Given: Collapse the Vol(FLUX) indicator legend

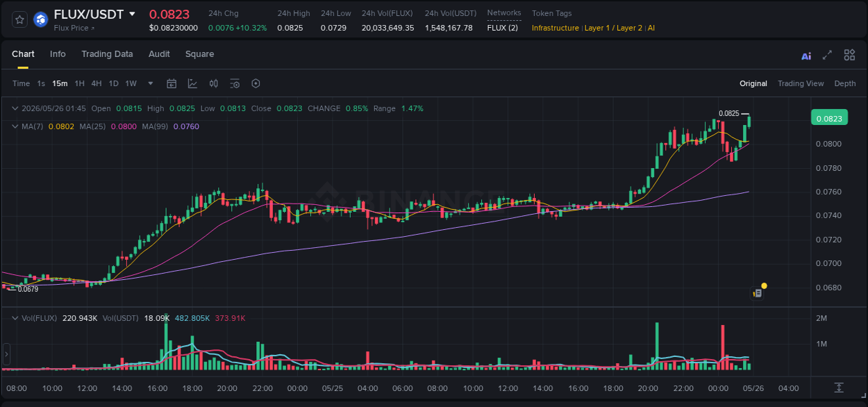Looking at the screenshot, I should (x=15, y=318).
